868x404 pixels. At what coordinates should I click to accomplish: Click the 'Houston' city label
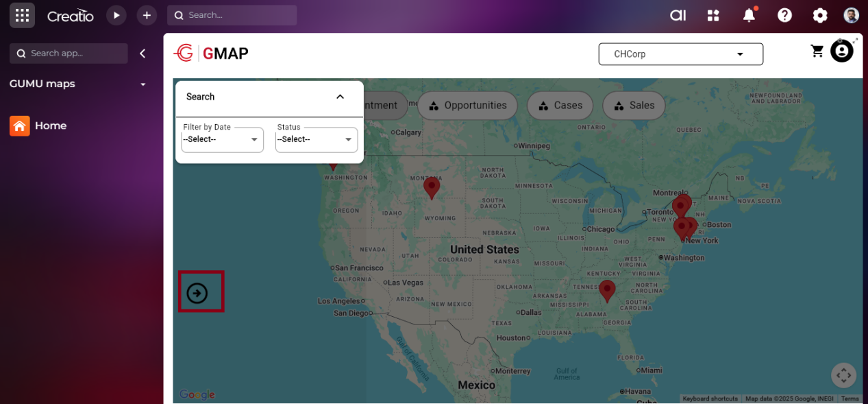pyautogui.click(x=511, y=338)
